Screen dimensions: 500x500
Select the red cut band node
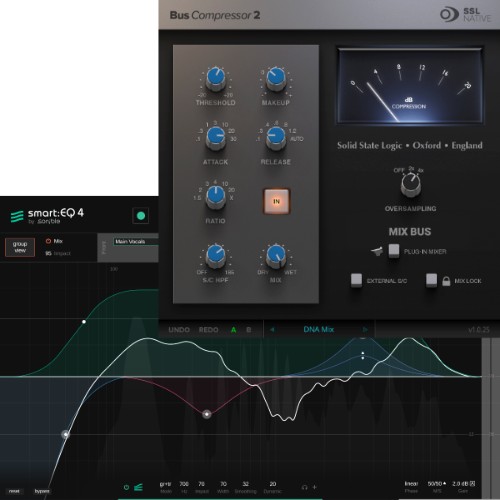point(207,414)
